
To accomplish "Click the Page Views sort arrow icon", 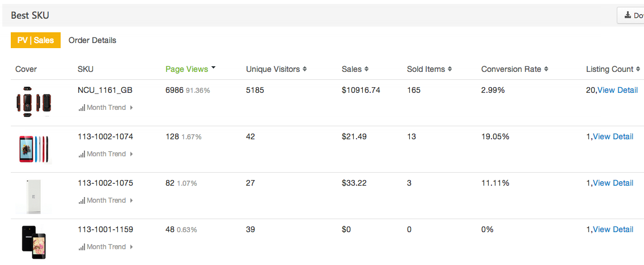I will pos(213,67).
